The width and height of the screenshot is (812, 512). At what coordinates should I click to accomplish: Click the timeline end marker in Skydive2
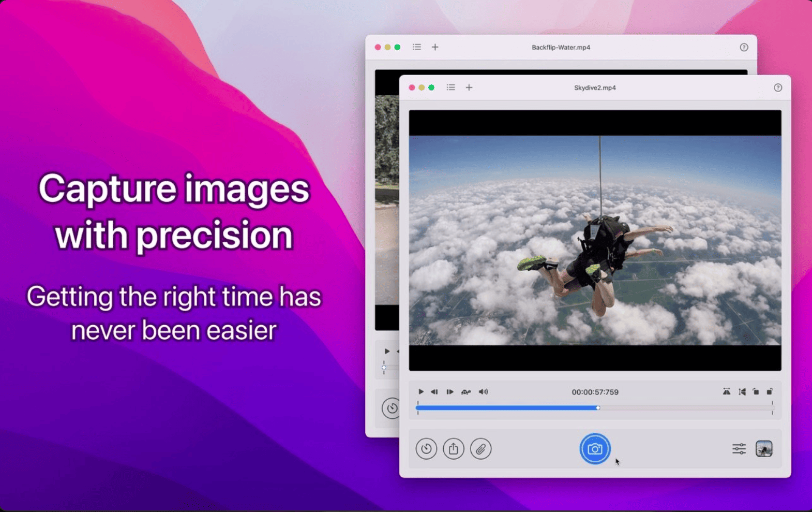[773, 408]
